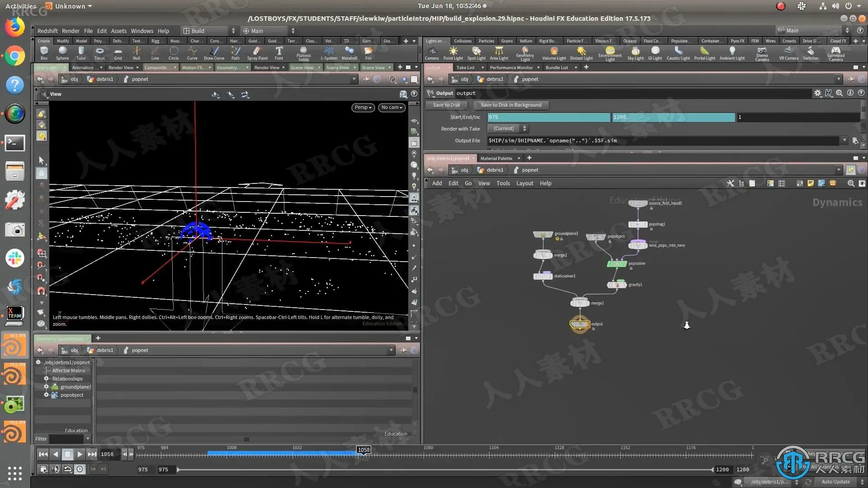Open the Persp viewport dropdown
868x488 pixels.
[363, 108]
